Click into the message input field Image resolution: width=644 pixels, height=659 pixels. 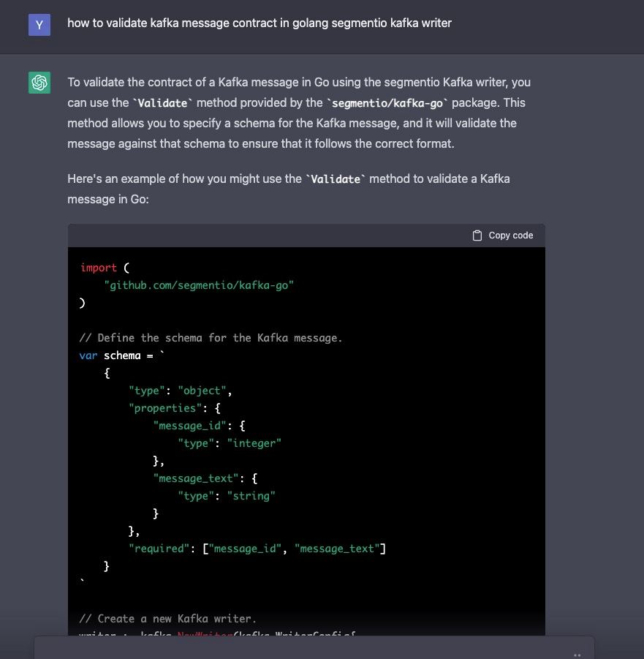[314, 647]
